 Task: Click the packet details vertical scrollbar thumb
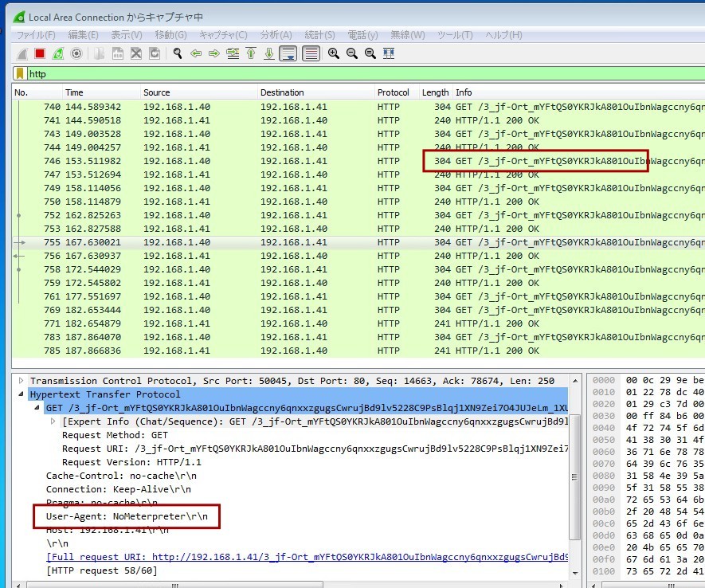click(574, 477)
